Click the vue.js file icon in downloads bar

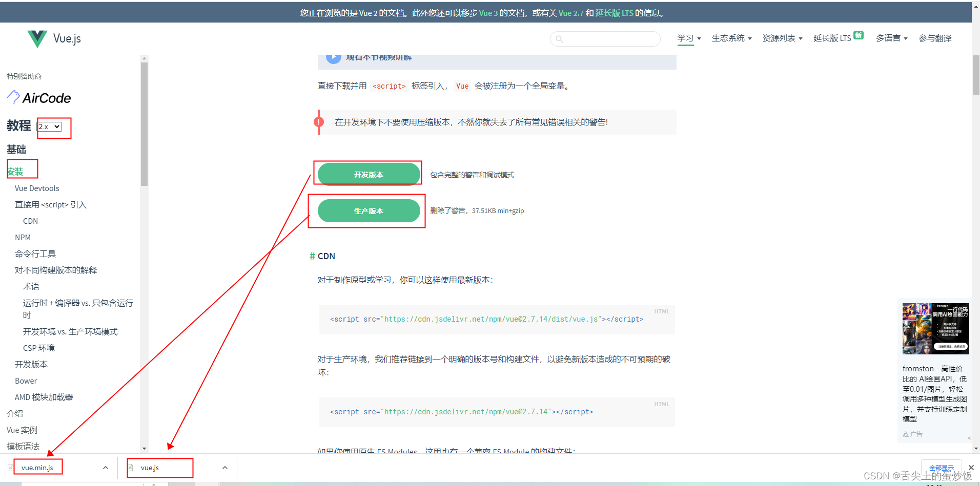130,468
